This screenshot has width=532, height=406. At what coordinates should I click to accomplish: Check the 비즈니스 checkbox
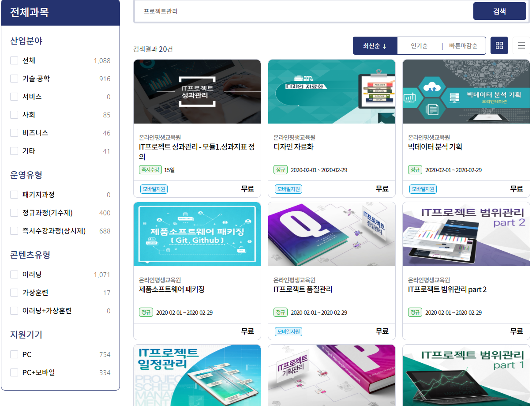[14, 133]
